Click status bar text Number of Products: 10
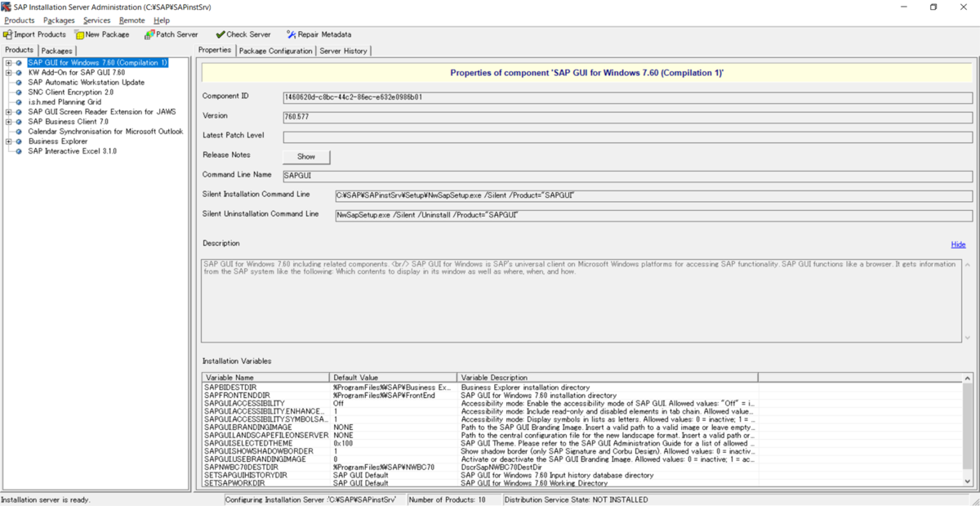Image resolution: width=980 pixels, height=506 pixels. click(x=447, y=499)
